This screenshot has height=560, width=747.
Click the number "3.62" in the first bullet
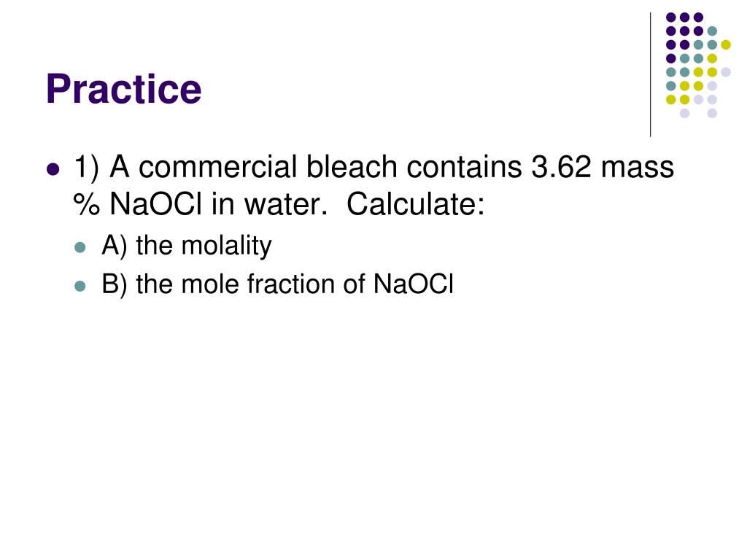pos(561,167)
